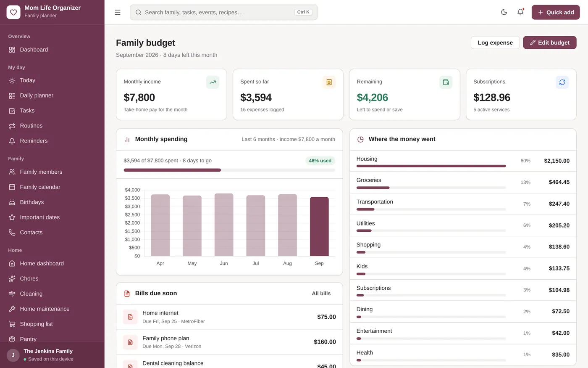Click the Spent so far receipt icon
The width and height of the screenshot is (588, 368).
[329, 82]
